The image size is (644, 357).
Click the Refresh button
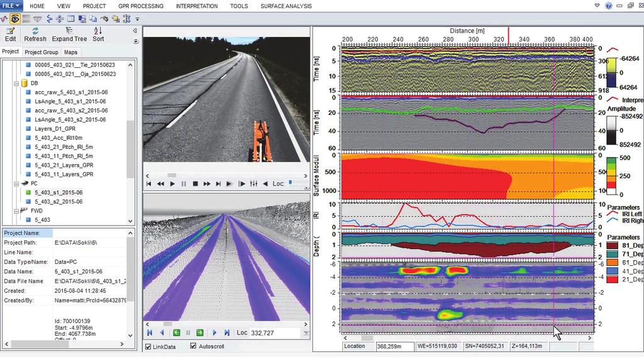(x=35, y=35)
